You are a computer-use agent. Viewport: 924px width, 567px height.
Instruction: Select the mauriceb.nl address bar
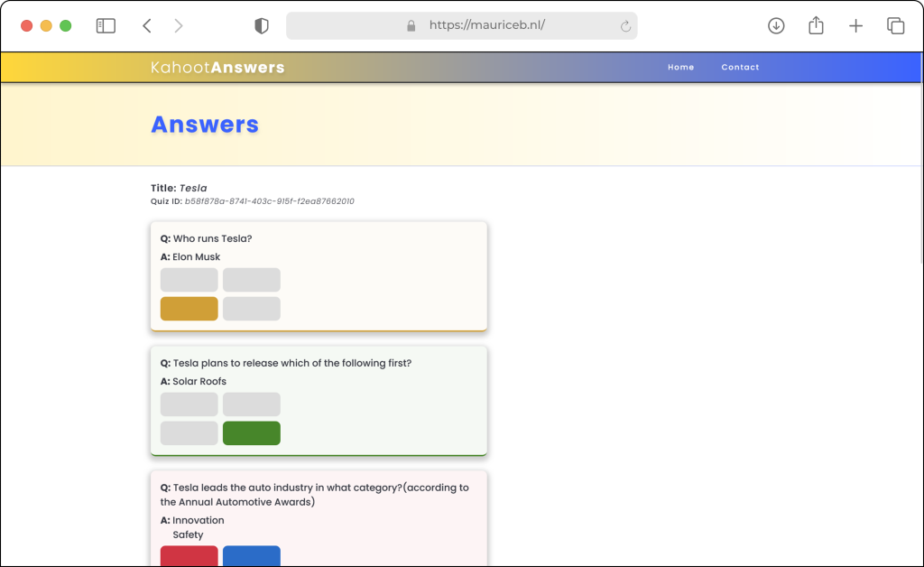(461, 26)
